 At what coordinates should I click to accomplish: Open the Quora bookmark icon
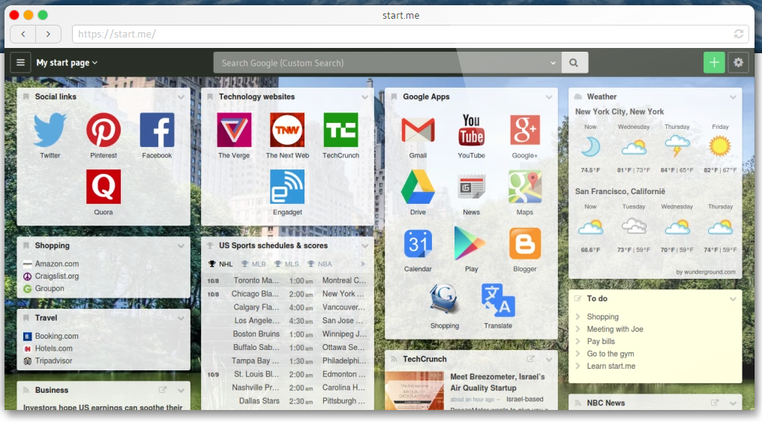[104, 187]
